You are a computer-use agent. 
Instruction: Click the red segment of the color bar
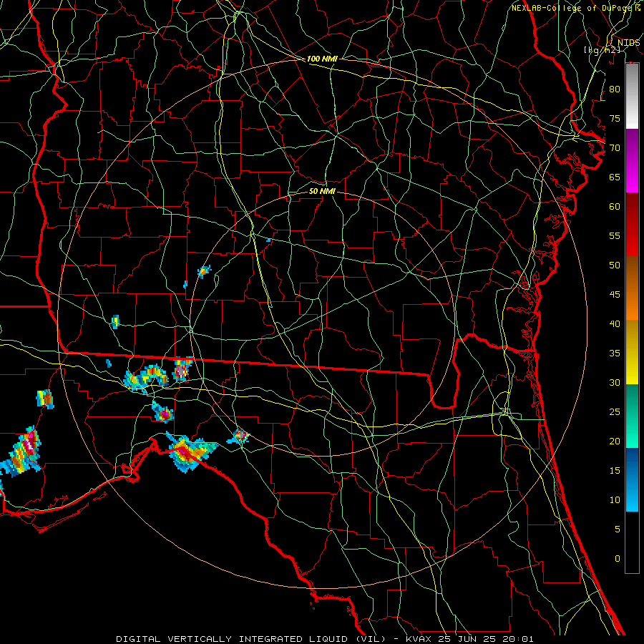pyautogui.click(x=632, y=225)
